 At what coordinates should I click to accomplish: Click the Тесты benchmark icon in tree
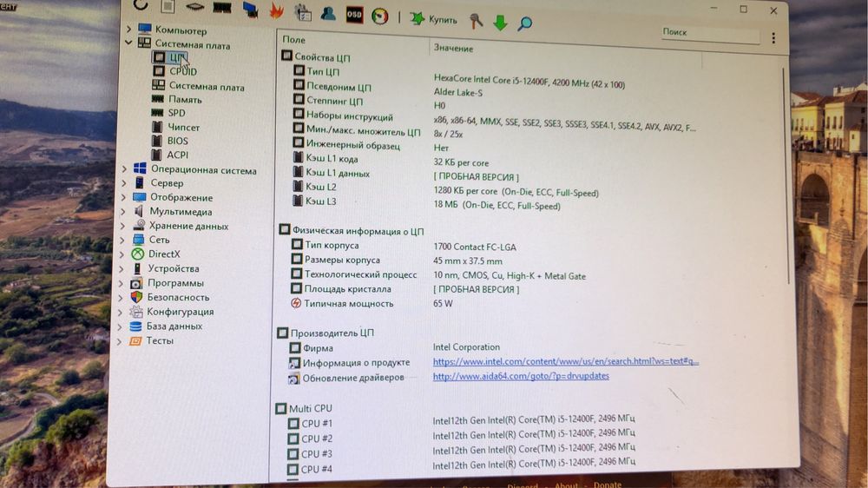tap(135, 340)
